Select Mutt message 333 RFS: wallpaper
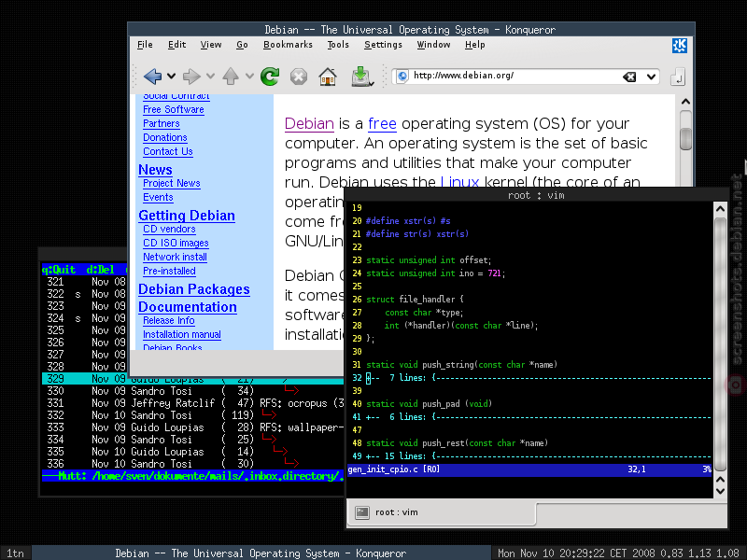The width and height of the screenshot is (747, 560). coord(192,427)
